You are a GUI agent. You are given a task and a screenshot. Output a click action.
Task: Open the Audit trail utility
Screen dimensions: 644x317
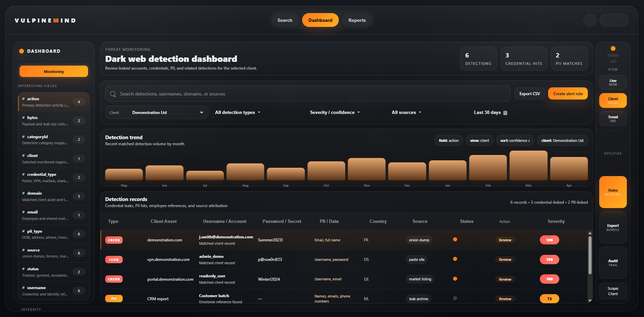[612, 263]
